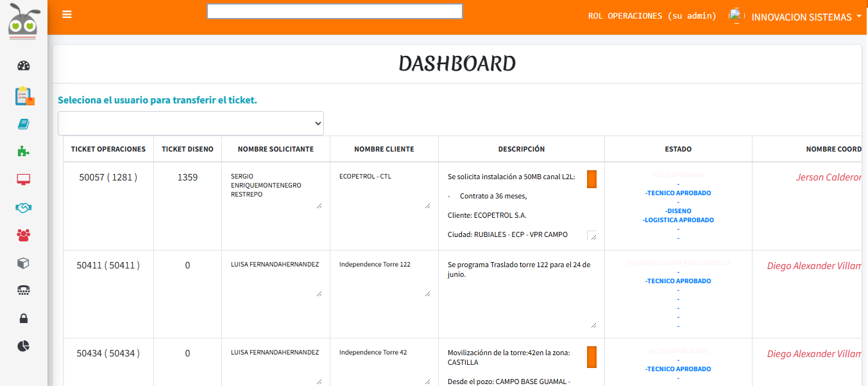Focus the search box in orange header
The height and width of the screenshot is (386, 868).
(334, 12)
